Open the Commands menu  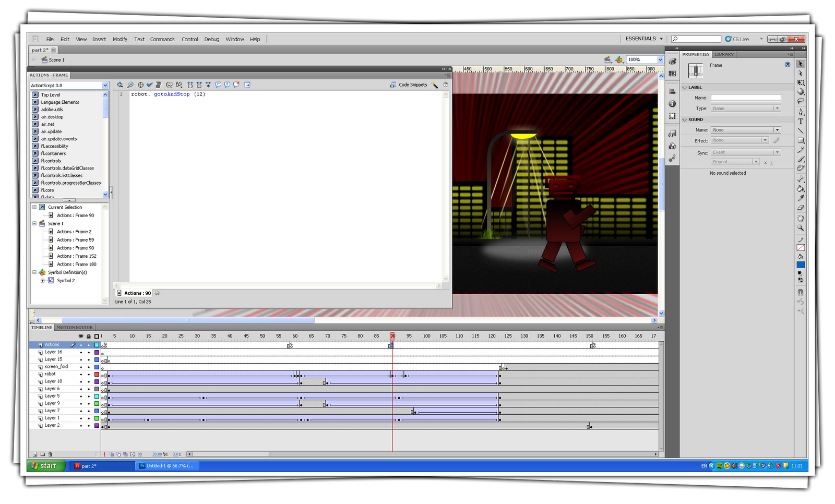162,39
